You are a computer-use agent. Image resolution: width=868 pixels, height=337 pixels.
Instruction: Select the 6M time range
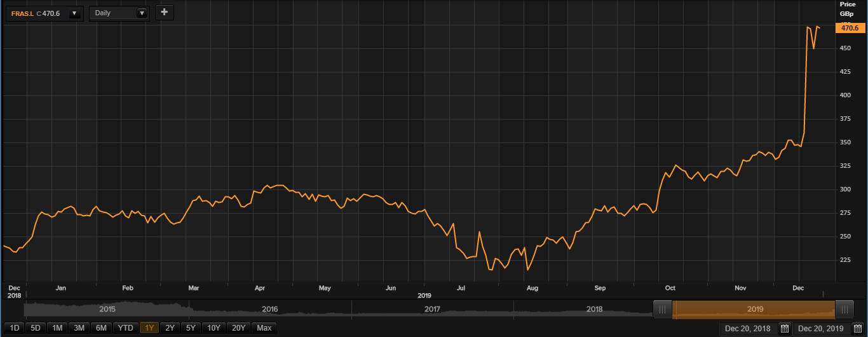tap(101, 328)
